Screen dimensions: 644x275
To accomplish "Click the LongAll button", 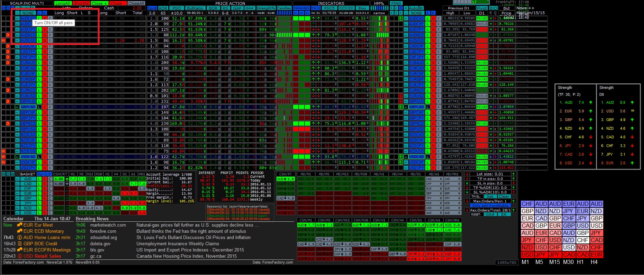I will [63, 3].
